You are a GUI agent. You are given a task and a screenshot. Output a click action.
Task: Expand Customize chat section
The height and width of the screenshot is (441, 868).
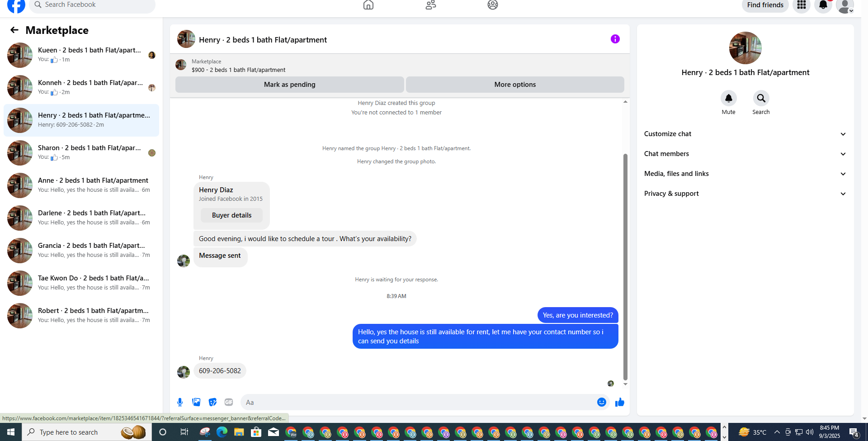click(x=745, y=134)
